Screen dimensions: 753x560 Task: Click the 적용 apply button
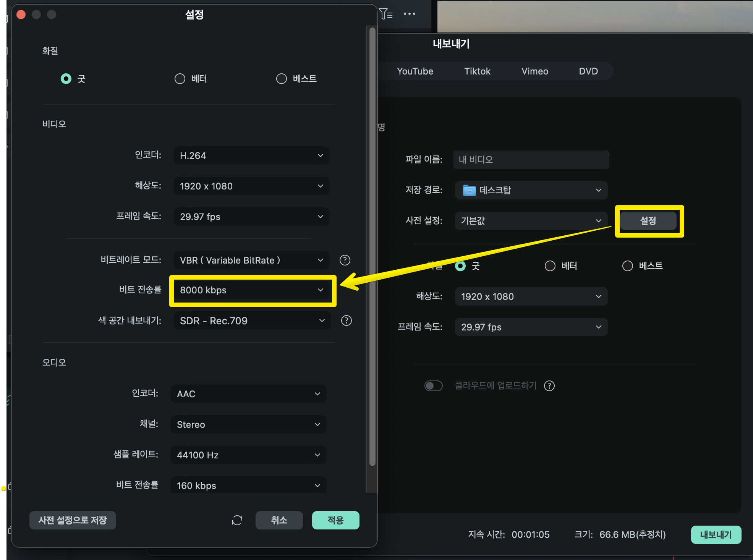[335, 520]
